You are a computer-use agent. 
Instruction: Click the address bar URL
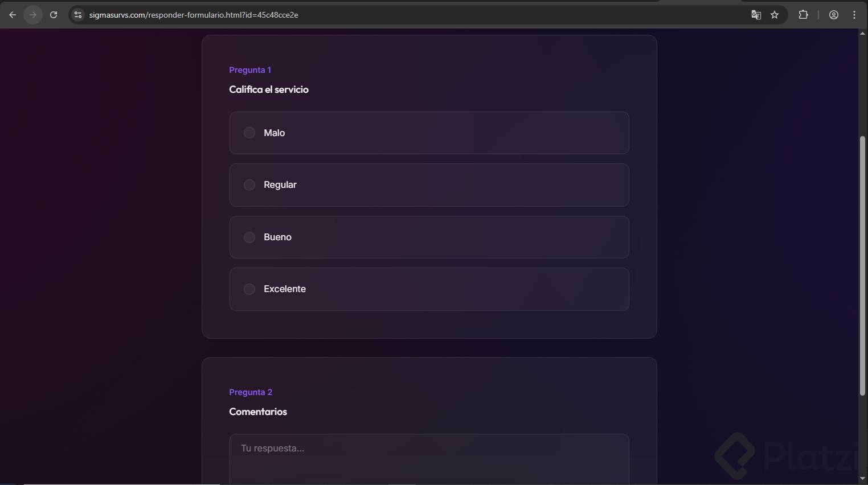(x=194, y=15)
